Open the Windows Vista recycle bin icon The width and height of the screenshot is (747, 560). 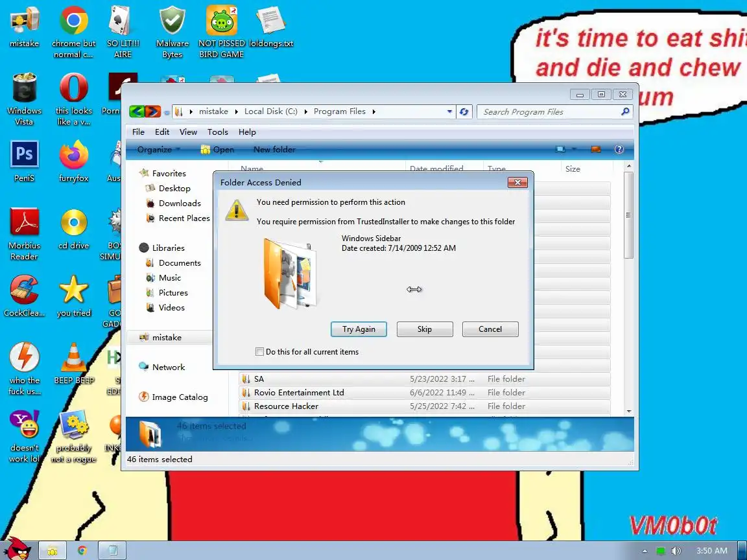pos(24,99)
